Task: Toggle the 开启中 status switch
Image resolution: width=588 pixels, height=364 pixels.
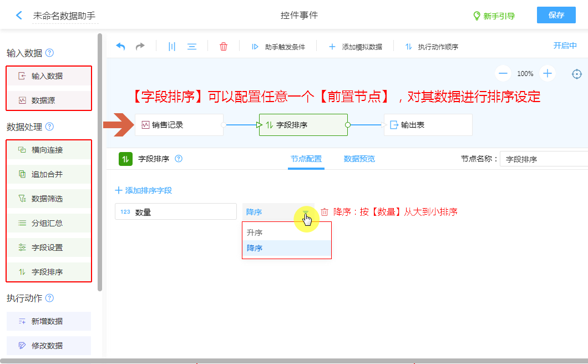Action: [x=565, y=46]
